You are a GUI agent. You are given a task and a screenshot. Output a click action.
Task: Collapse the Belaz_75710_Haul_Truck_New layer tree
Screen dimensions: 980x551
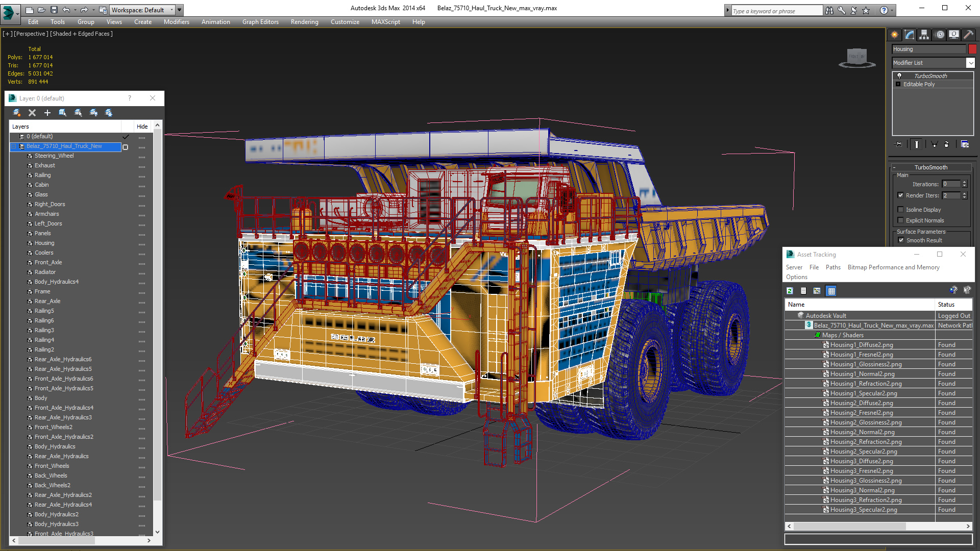pos(14,146)
